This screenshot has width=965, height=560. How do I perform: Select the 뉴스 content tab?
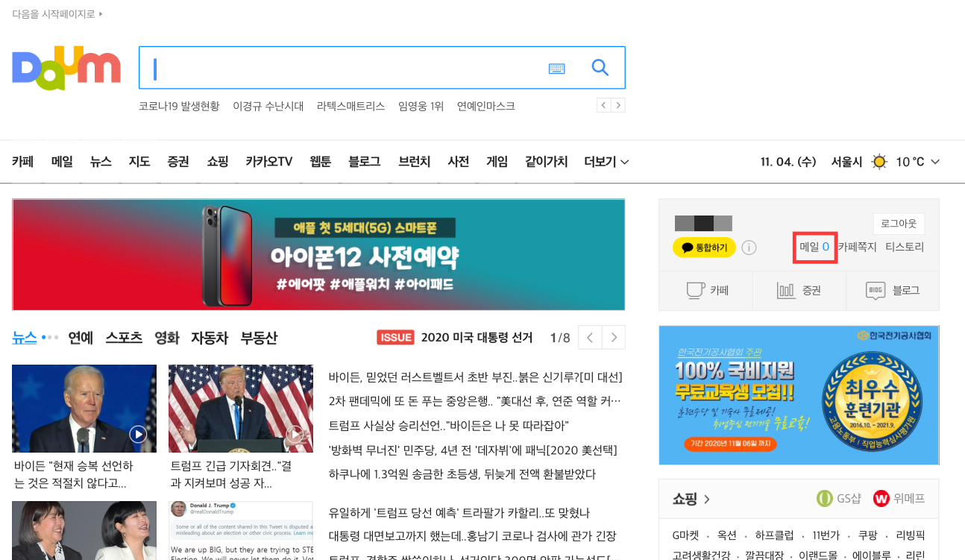[25, 338]
